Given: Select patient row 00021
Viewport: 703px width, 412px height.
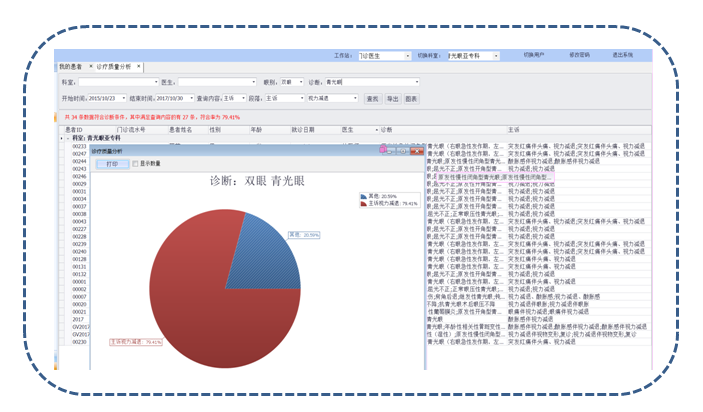Looking at the screenshot, I should (79, 312).
